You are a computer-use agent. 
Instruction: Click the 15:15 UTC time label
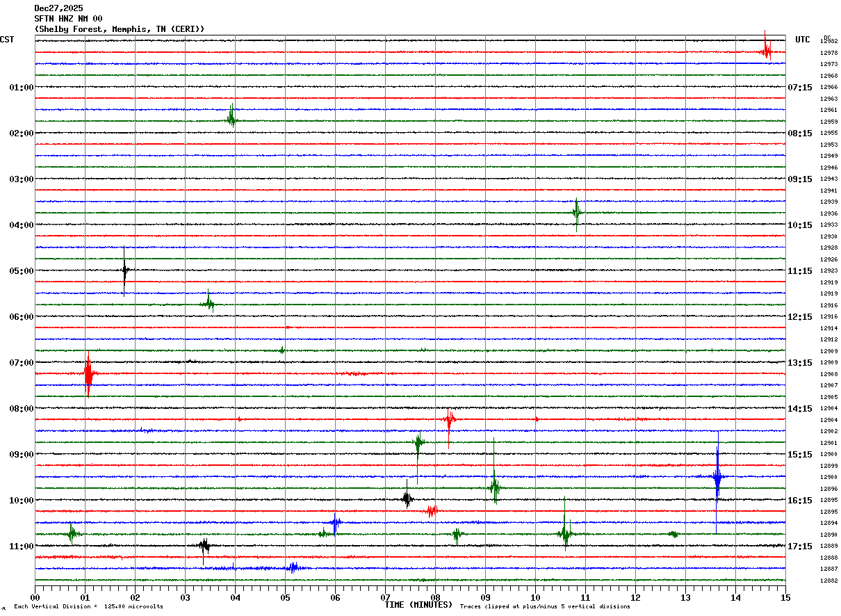pos(800,455)
